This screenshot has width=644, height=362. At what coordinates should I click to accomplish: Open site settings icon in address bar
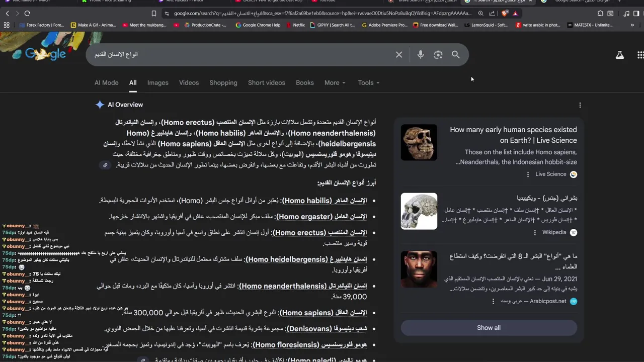point(167,14)
